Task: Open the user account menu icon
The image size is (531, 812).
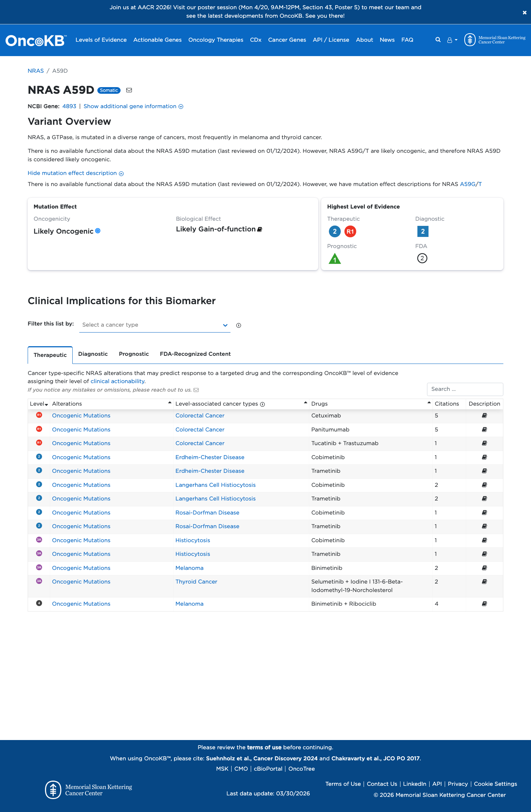Action: pos(452,40)
